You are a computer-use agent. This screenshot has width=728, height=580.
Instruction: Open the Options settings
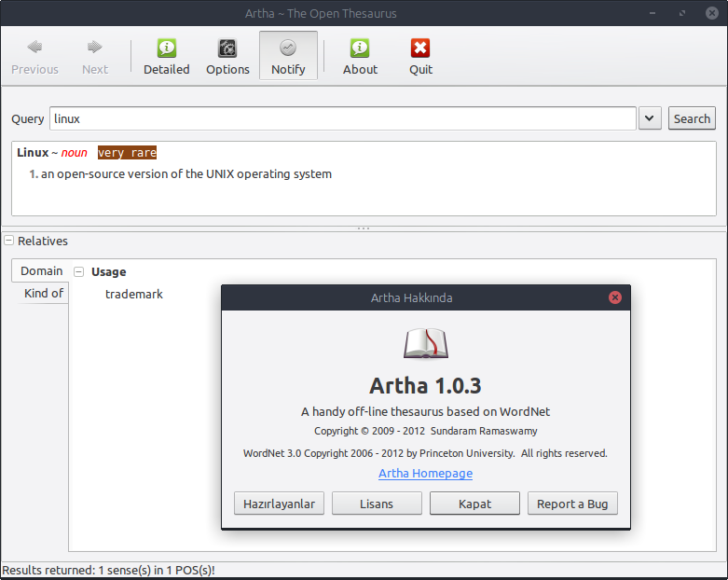point(227,56)
